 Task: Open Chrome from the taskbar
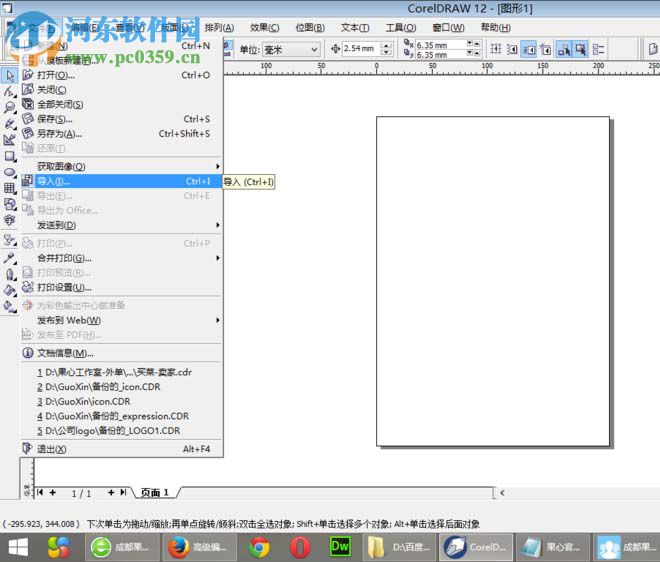tap(259, 547)
